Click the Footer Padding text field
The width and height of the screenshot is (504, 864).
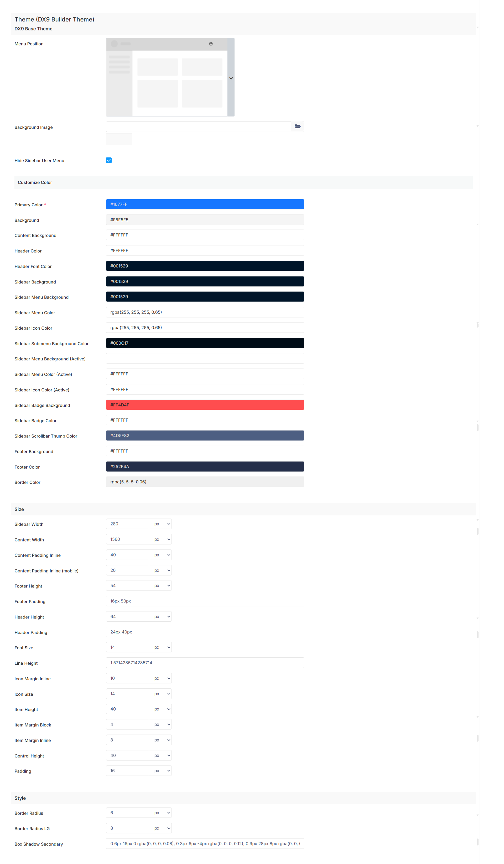coord(205,601)
